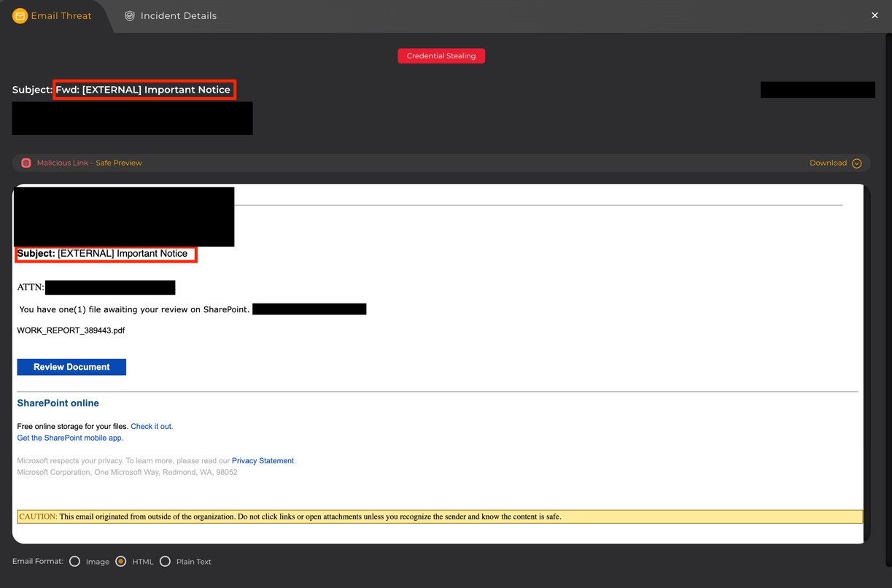This screenshot has height=588, width=892.
Task: Click the Safe Preview label
Action: [x=119, y=163]
